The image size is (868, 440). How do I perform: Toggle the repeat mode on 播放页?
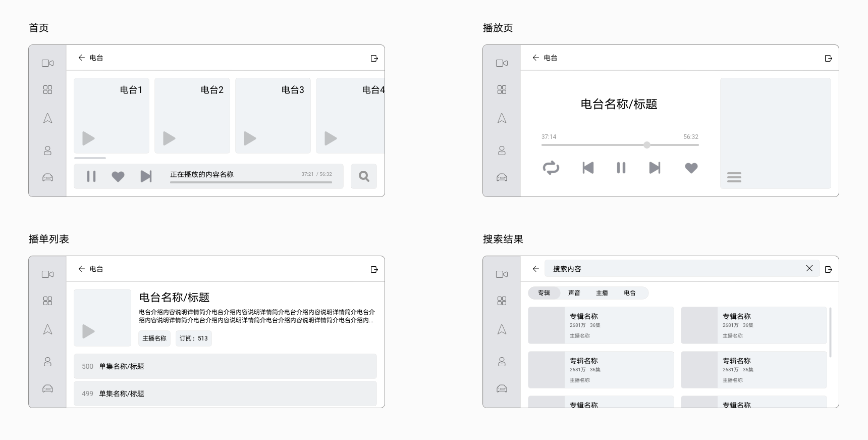[x=551, y=168]
